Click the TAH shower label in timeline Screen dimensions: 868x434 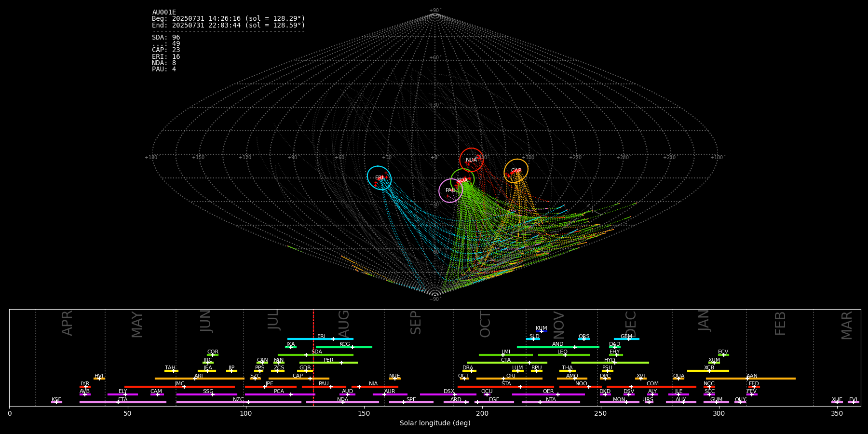[170, 368]
